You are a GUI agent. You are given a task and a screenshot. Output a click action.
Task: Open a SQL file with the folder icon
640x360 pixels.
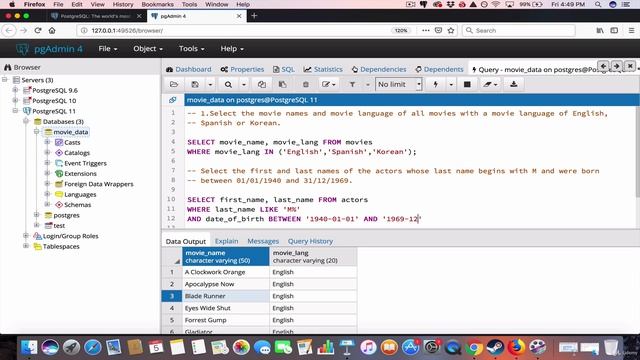[174, 84]
